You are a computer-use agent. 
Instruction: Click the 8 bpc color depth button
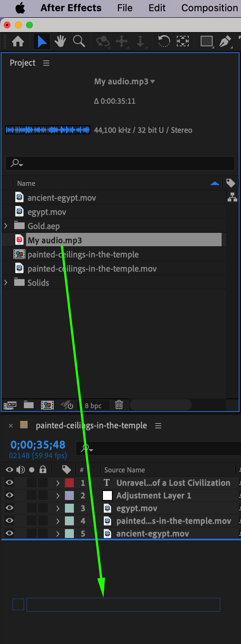point(93,406)
